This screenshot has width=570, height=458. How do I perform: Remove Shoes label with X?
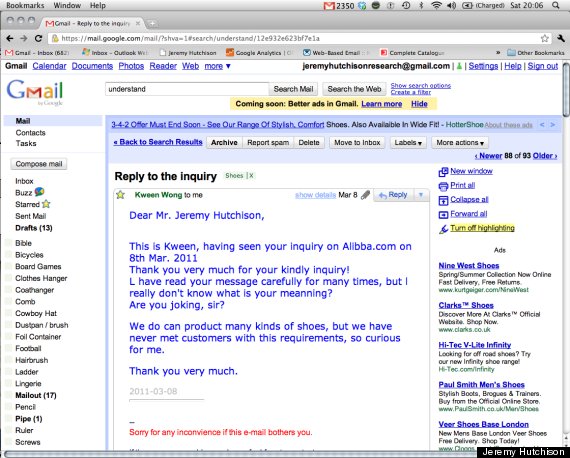click(251, 176)
